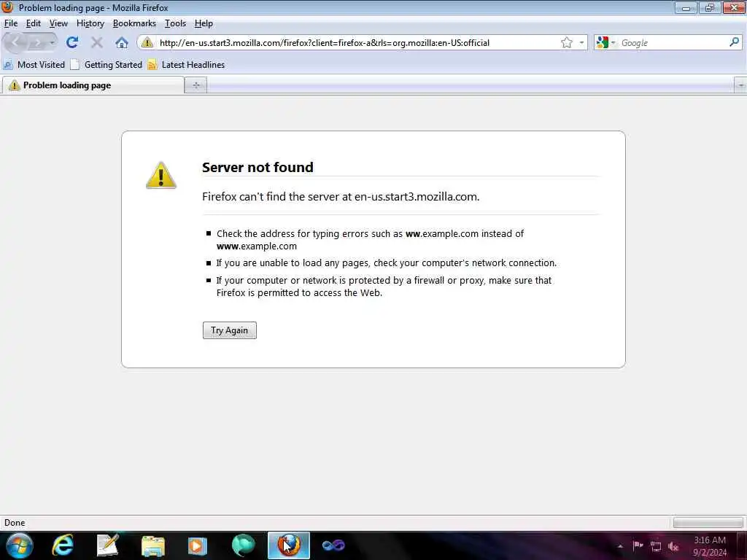Open the Windows Start orb
The height and width of the screenshot is (560, 747).
(x=18, y=545)
